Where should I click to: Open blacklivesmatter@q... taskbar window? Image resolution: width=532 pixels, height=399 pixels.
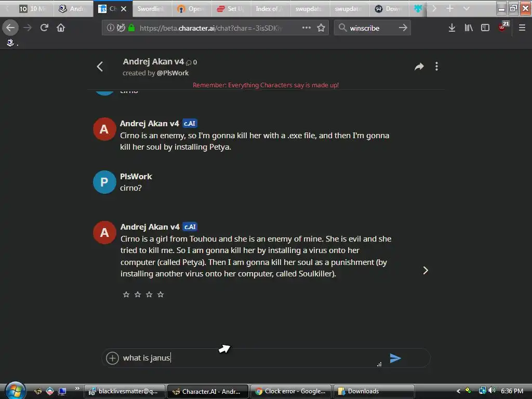(125, 391)
